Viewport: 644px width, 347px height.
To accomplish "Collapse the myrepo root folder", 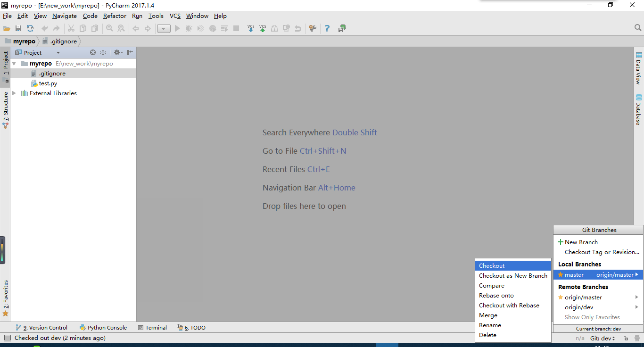I will click(14, 64).
